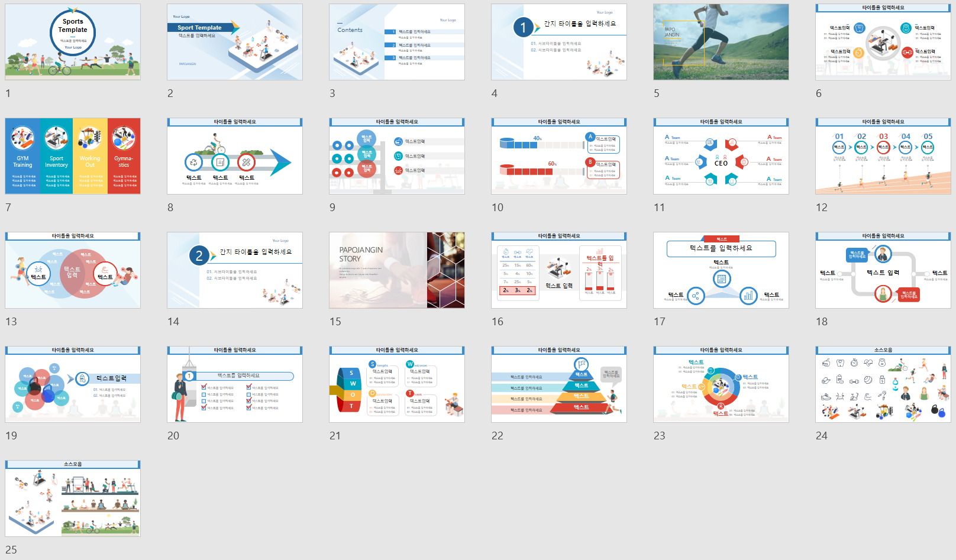
Task: Select slide 20 checklist punching bag slide
Action: pyautogui.click(x=235, y=384)
